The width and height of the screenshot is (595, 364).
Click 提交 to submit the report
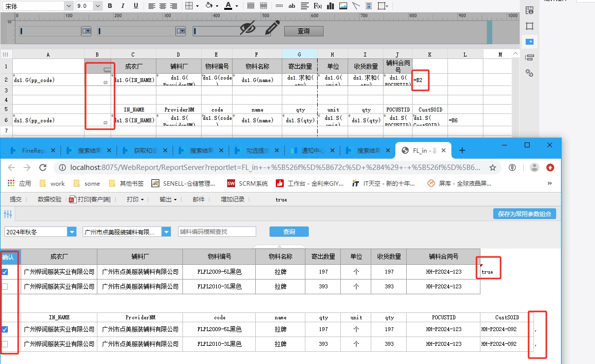[x=16, y=199]
